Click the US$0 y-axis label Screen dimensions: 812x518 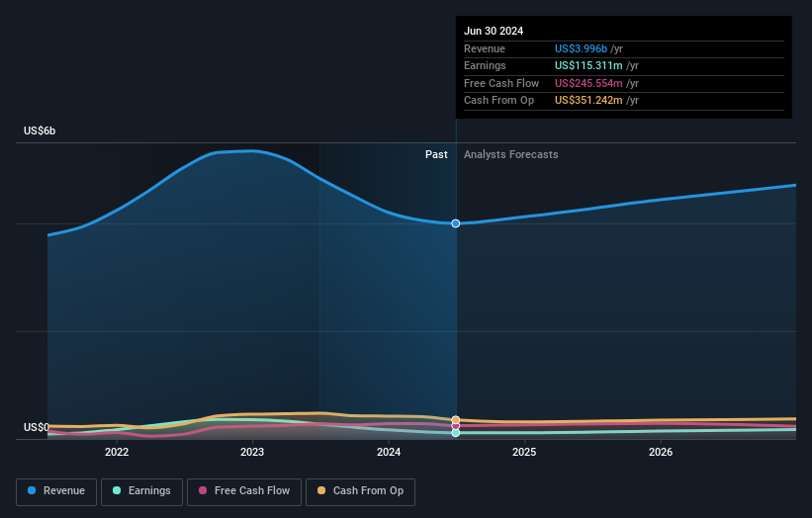[x=37, y=427]
